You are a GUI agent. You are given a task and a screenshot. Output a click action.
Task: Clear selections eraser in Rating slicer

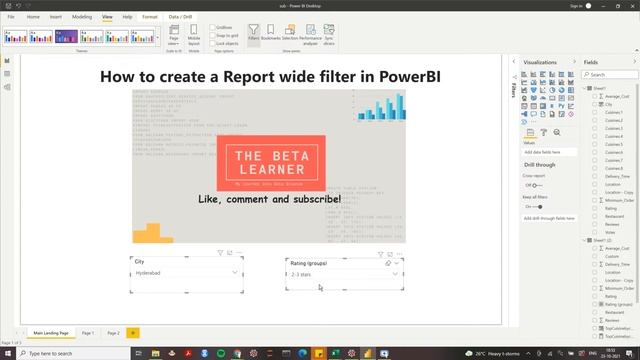(388, 263)
